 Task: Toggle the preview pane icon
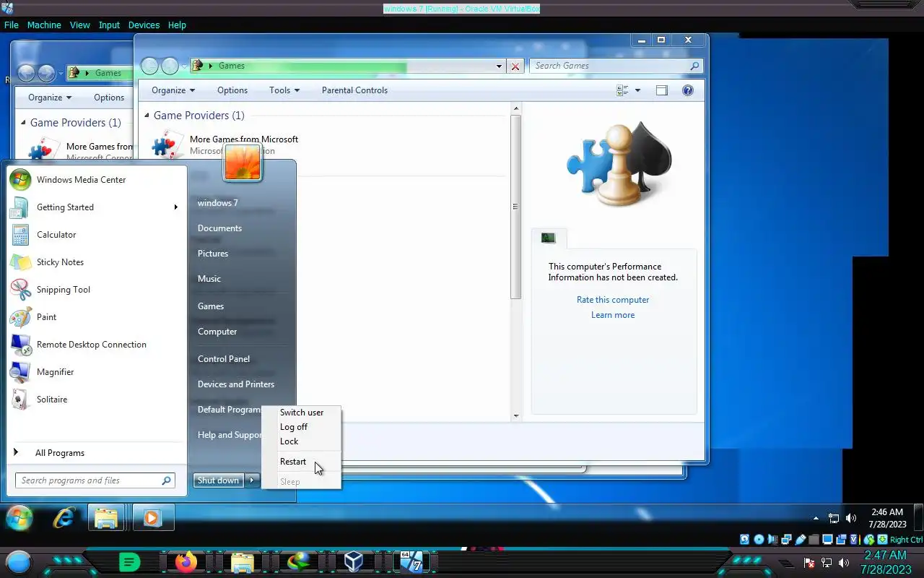pyautogui.click(x=662, y=90)
